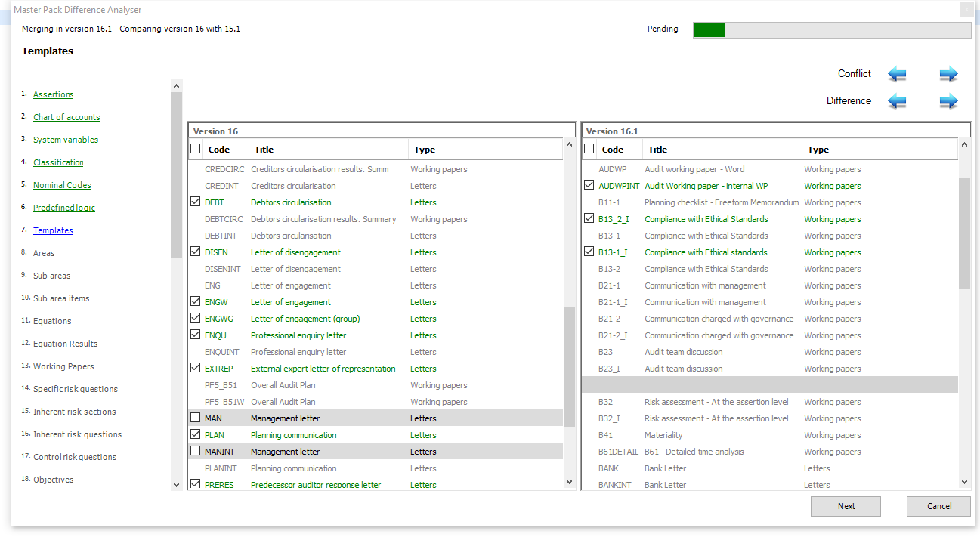The height and width of the screenshot is (537, 980).
Task: Uncheck the DEBT Debtors circularisation item
Action: (x=196, y=202)
